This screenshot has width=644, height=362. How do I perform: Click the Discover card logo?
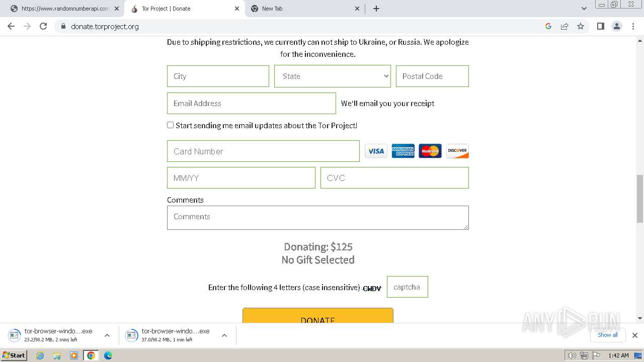point(457,151)
